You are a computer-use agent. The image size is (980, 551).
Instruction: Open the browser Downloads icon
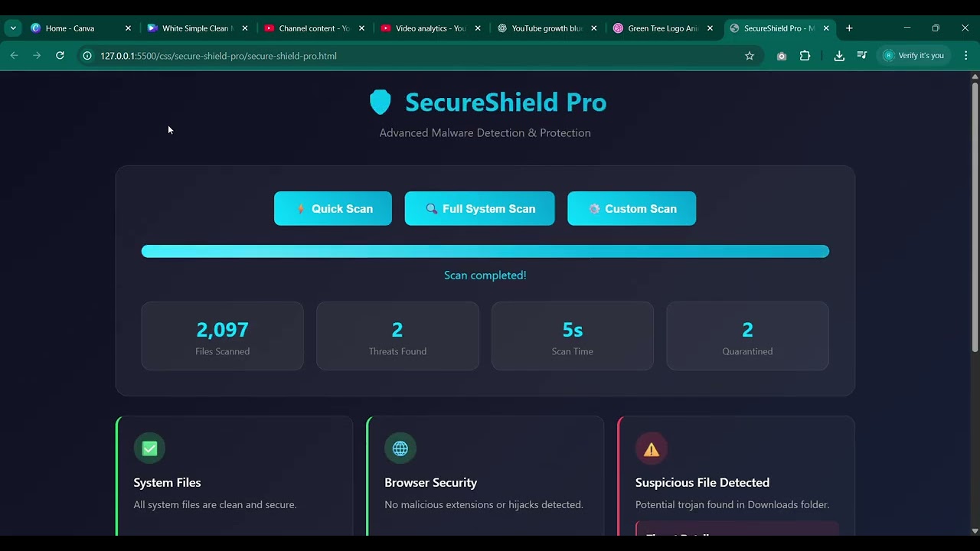839,56
